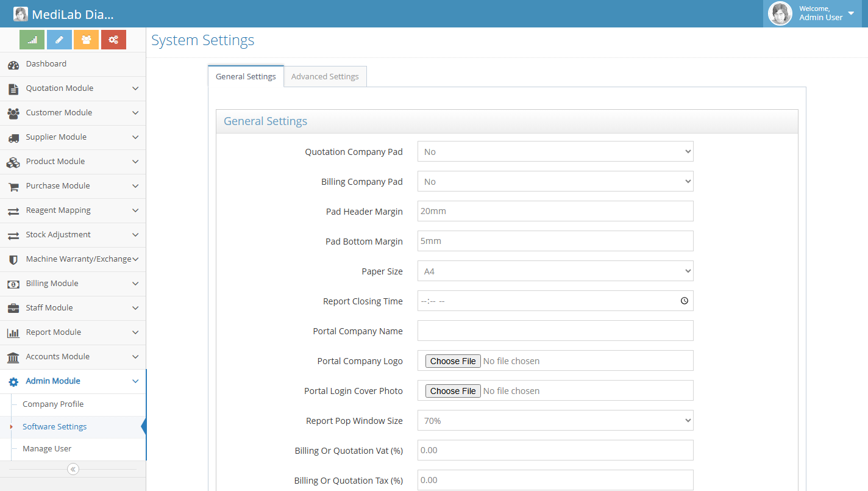Viewport: 868px width, 491px height.
Task: Click the green signal chart shortcut button
Action: pos(32,40)
